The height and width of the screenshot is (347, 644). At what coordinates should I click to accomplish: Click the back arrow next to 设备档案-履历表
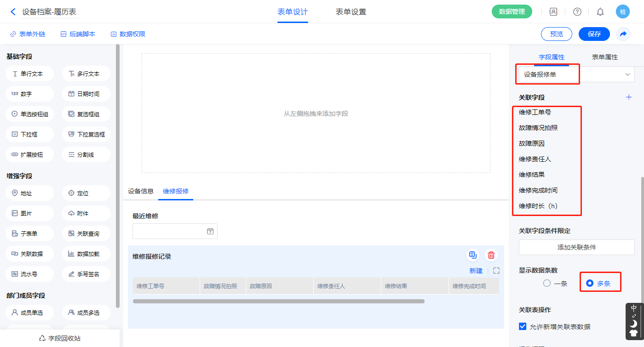[13, 12]
